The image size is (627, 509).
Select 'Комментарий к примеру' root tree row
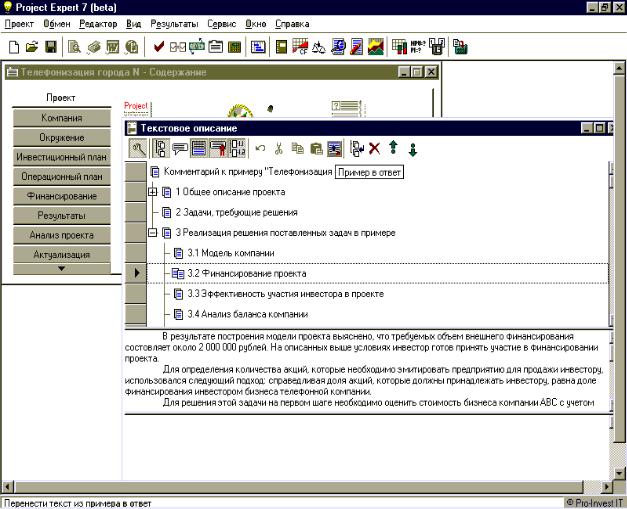tap(248, 172)
